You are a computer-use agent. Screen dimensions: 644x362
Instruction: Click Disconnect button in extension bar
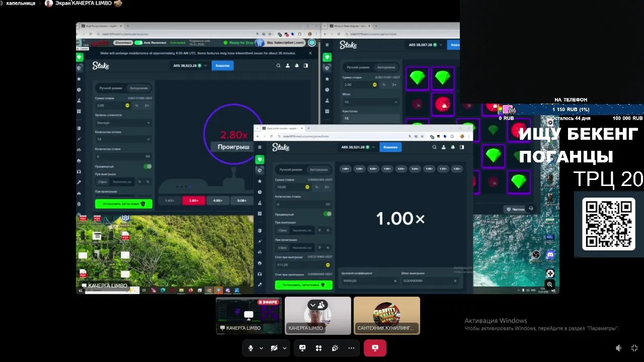[x=123, y=43]
